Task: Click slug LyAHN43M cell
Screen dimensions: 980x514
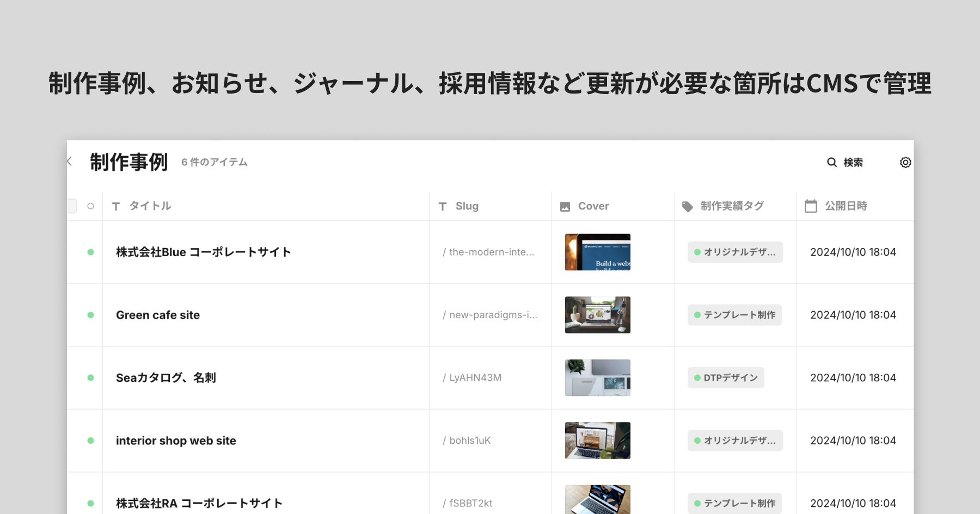Action: [472, 378]
